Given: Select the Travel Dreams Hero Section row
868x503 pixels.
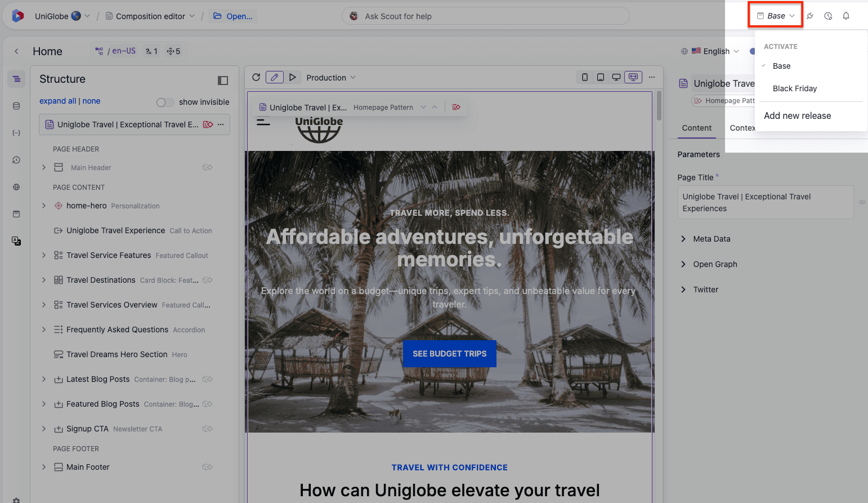Looking at the screenshot, I should pyautogui.click(x=135, y=354).
